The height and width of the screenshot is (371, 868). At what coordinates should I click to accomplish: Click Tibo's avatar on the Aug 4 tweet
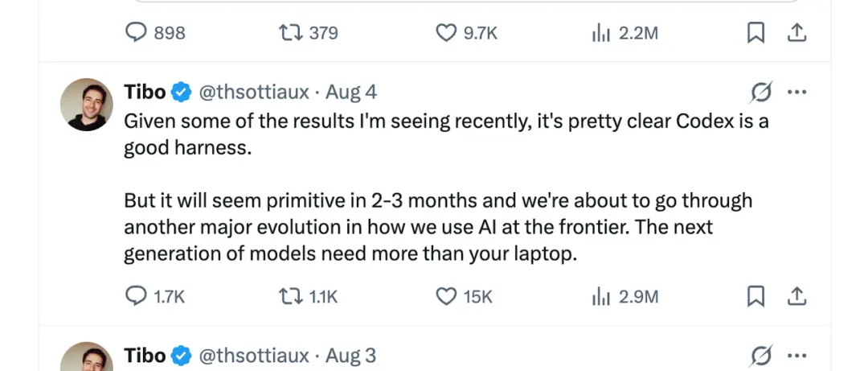(x=86, y=105)
